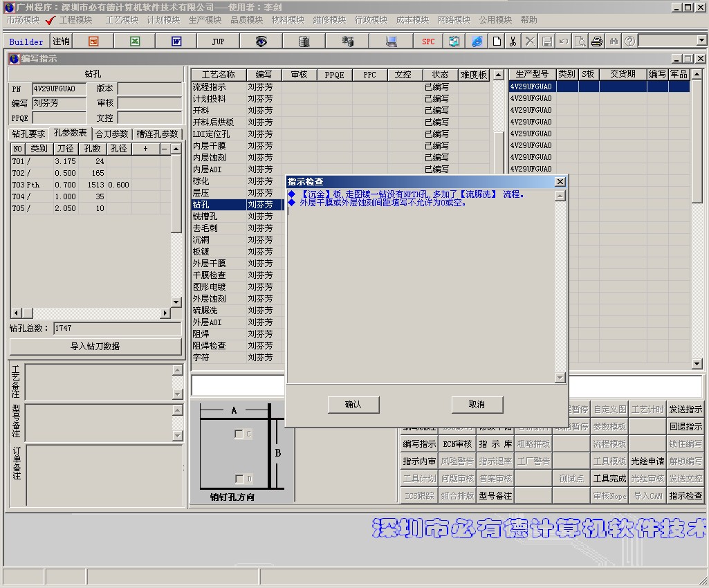Image resolution: width=709 pixels, height=588 pixels.
Task: Click the network computers icon in the toolbar
Action: pos(347,42)
